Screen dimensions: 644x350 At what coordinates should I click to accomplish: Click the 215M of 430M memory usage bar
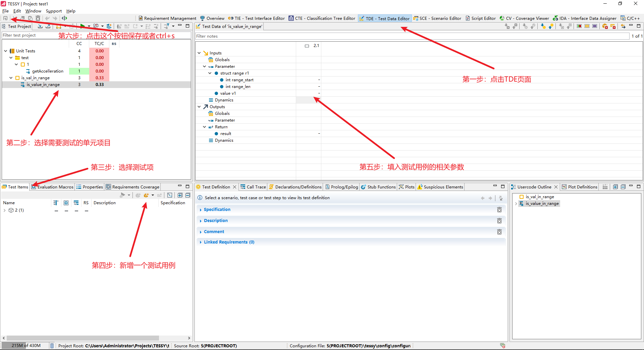[x=25, y=346]
